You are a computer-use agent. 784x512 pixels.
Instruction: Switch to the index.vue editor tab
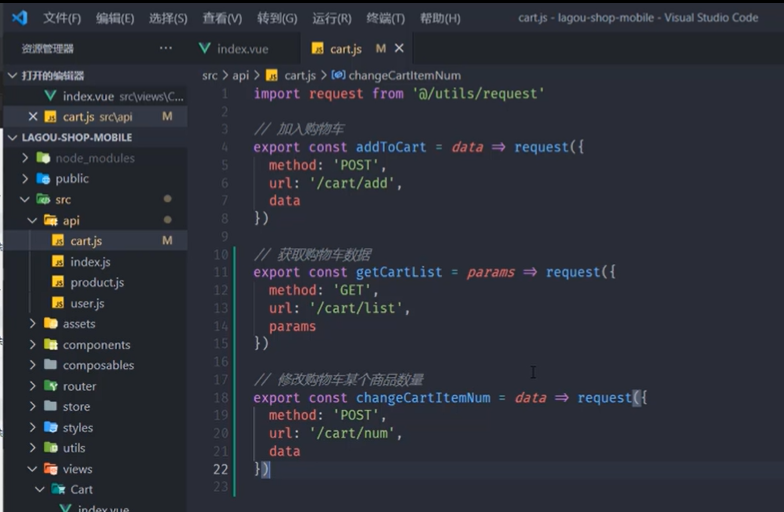242,48
